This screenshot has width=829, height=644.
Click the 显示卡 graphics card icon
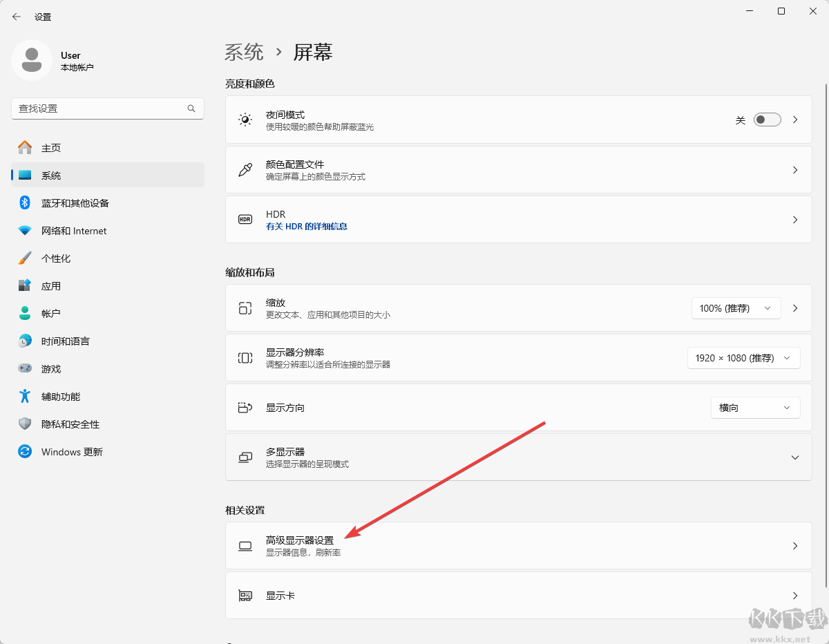point(245,594)
